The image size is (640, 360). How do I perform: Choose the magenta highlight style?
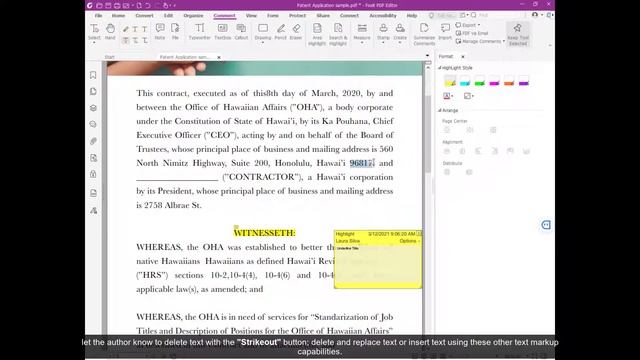pos(494,81)
